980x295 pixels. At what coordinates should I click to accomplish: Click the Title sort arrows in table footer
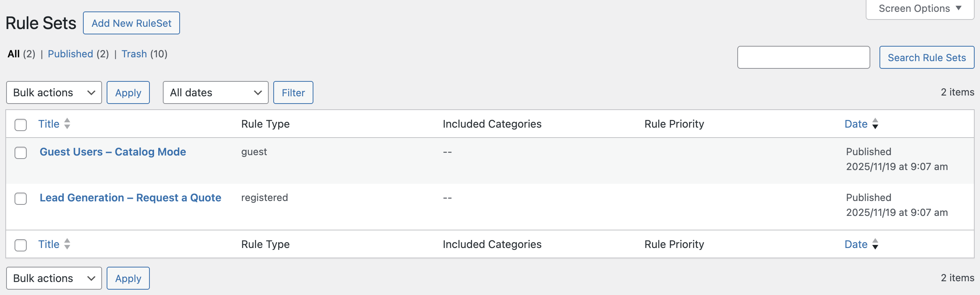pos(67,244)
